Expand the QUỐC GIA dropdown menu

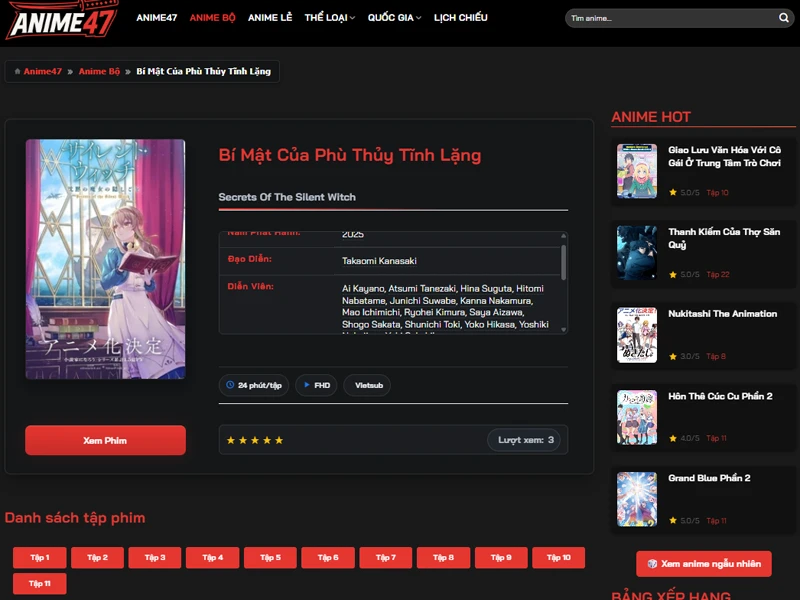[394, 18]
